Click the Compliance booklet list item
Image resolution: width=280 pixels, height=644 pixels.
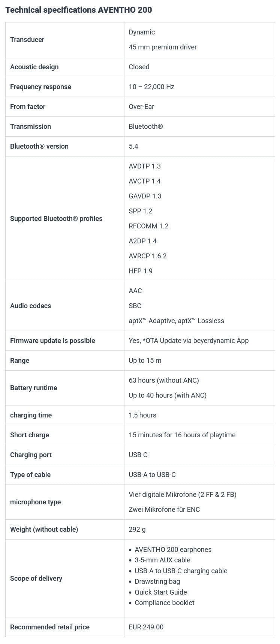[x=165, y=603]
